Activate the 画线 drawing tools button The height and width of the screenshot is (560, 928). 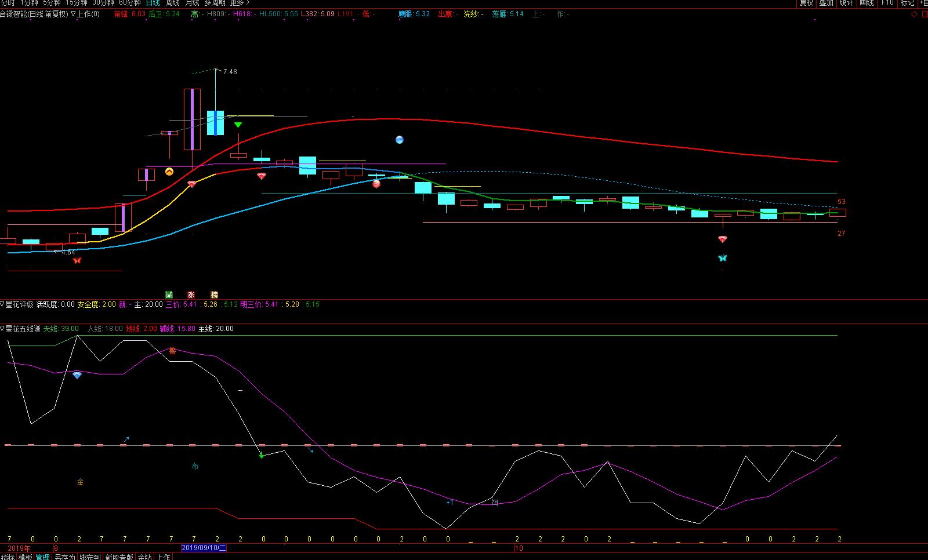pos(867,3)
